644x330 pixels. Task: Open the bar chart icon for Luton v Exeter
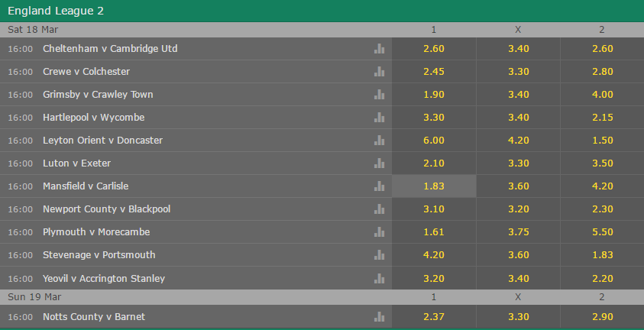pyautogui.click(x=379, y=163)
